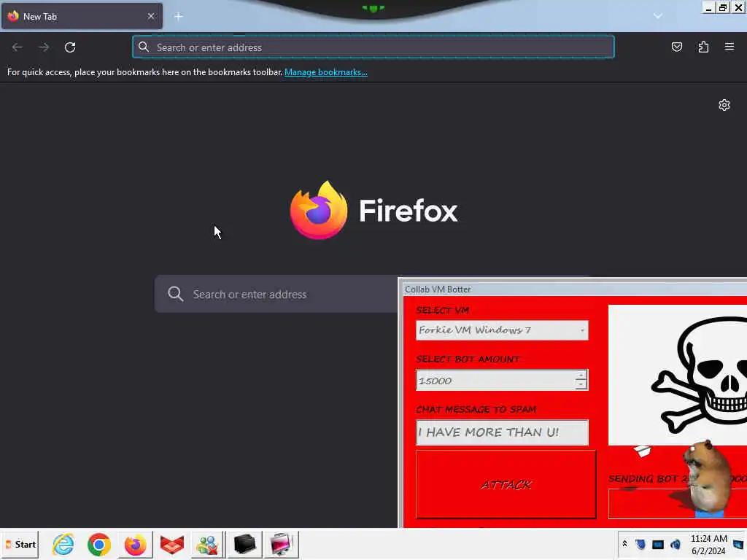Decrease bot amount with spinner down arrow
The width and height of the screenshot is (747, 560).
click(x=580, y=385)
